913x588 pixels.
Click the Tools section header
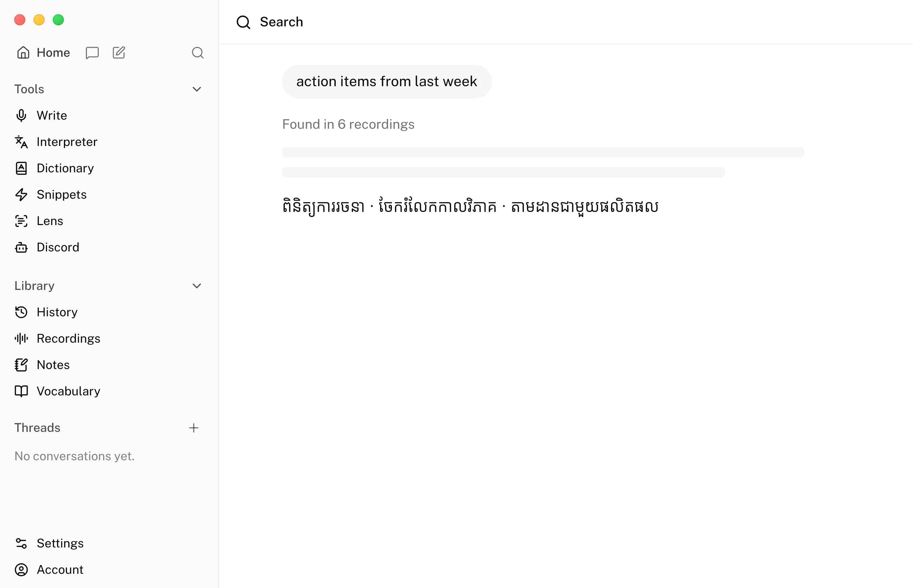click(x=29, y=89)
